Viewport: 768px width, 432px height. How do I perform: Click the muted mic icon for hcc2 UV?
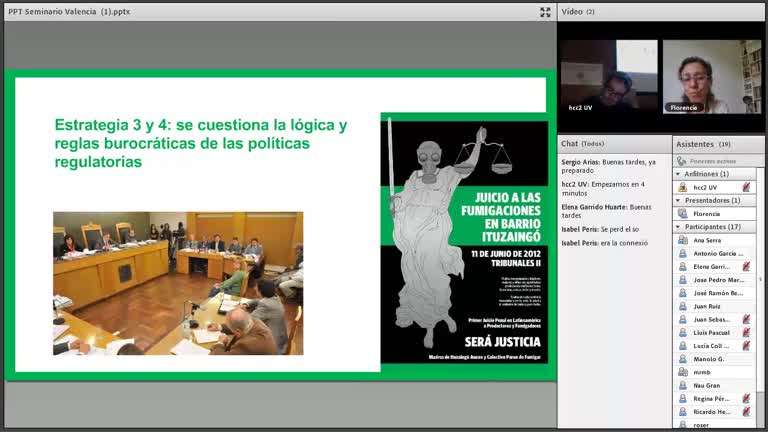(746, 187)
